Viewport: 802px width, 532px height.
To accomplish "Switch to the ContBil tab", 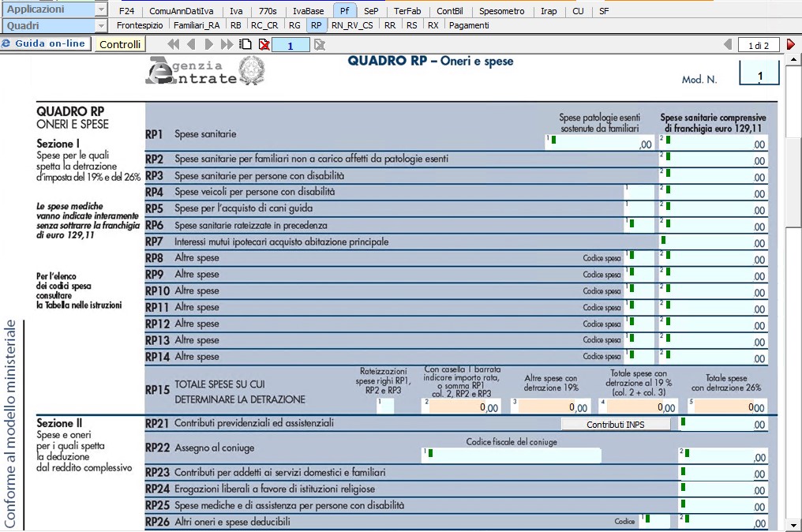I will pos(450,11).
